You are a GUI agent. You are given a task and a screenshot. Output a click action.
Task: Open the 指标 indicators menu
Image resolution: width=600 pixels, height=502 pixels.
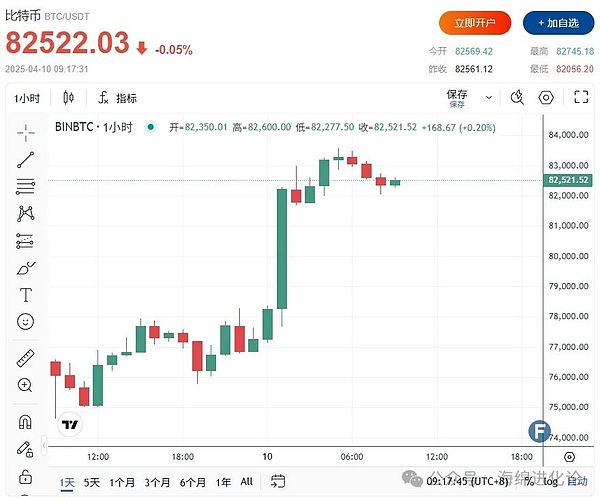pyautogui.click(x=118, y=98)
